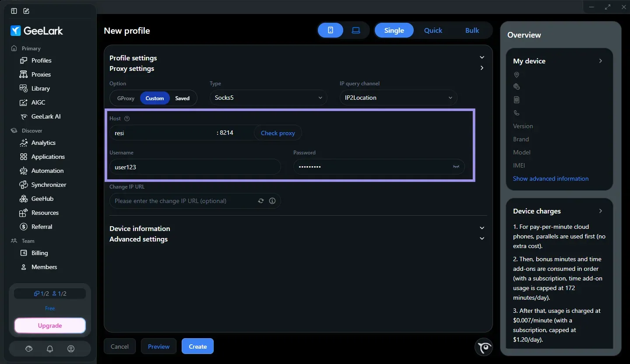Reveal password with the eye icon
Viewport: 630px width, 364px height.
[x=456, y=167]
